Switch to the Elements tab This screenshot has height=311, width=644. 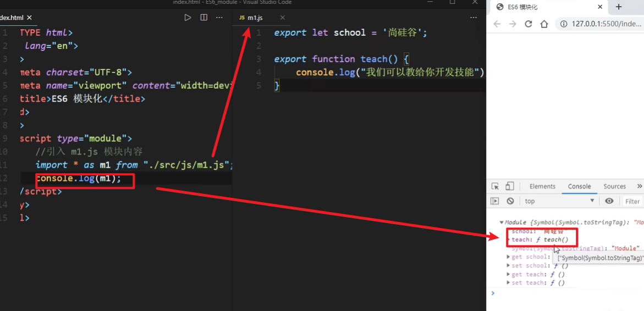(542, 186)
